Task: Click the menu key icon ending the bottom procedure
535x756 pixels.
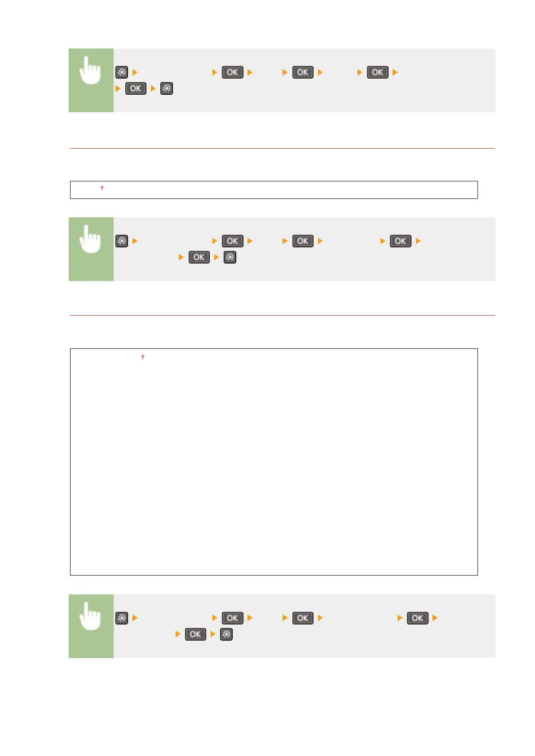Action: [x=226, y=634]
